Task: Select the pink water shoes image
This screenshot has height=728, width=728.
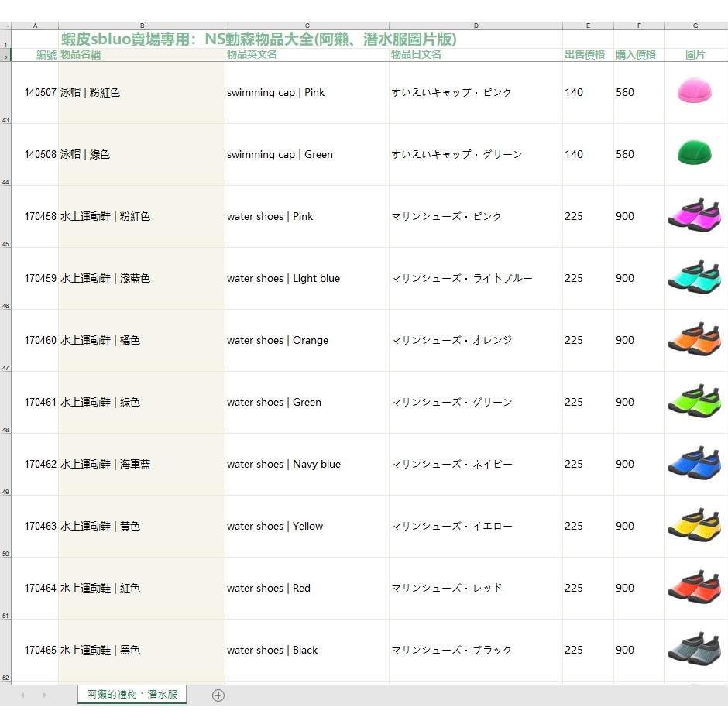Action: (x=694, y=215)
